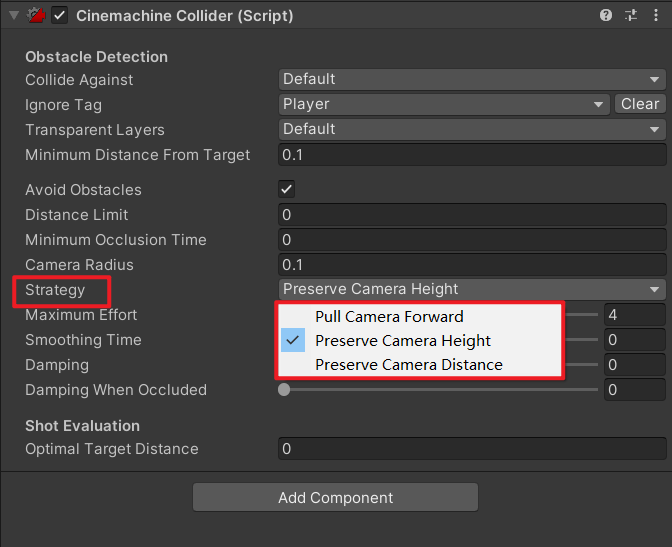Open the Ignore Tag dropdown showing Player

444,104
